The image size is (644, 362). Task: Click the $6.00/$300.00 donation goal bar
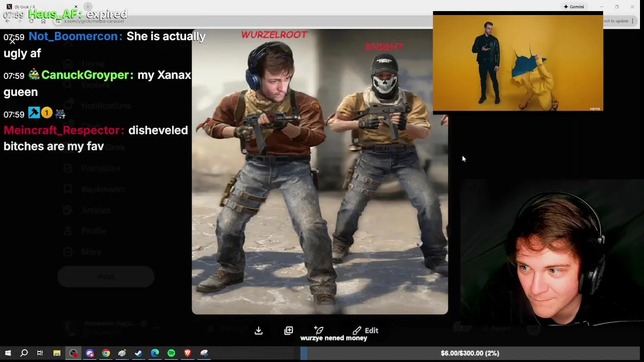469,353
